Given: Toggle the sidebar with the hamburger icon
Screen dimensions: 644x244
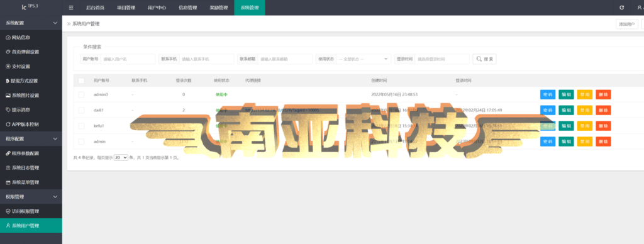Looking at the screenshot, I should pos(71,8).
